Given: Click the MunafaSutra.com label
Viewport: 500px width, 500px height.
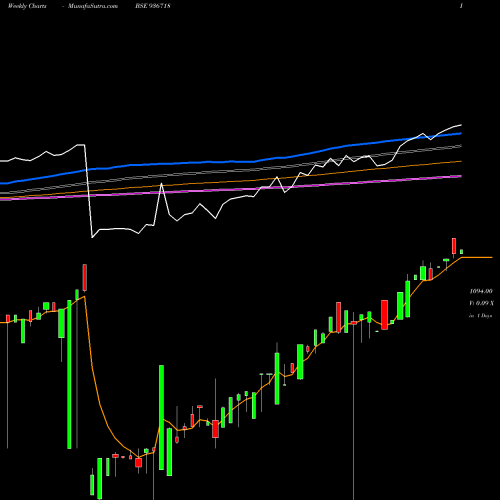Looking at the screenshot, I should pyautogui.click(x=93, y=6).
